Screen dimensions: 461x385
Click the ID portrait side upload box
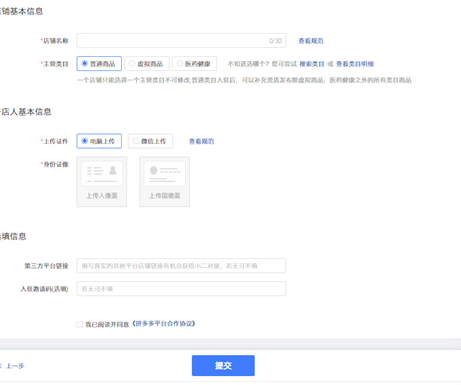(102, 182)
